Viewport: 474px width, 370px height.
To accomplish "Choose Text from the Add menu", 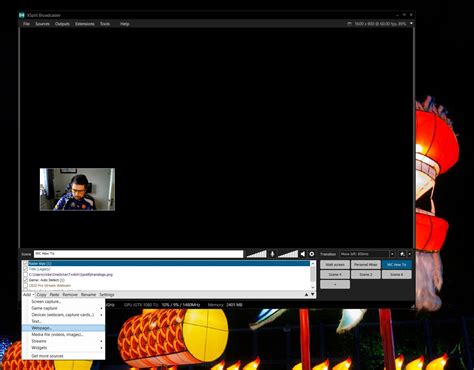I will [63, 321].
